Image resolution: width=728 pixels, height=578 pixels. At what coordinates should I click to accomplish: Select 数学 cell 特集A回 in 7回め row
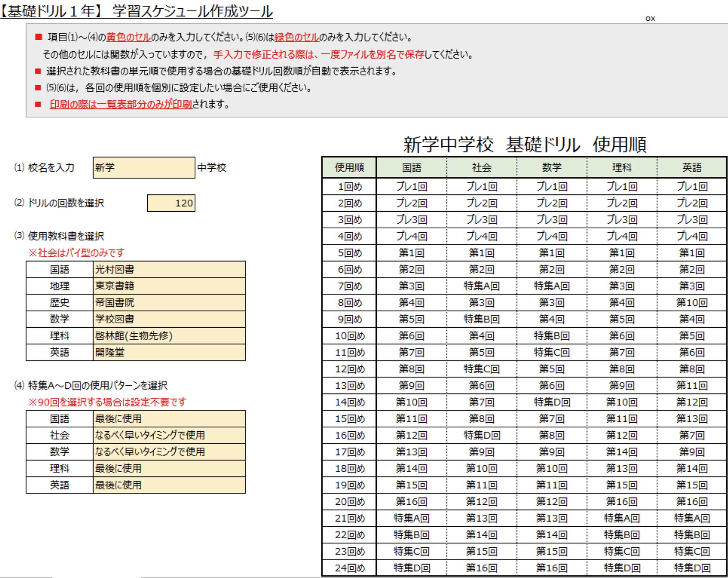[x=552, y=286]
